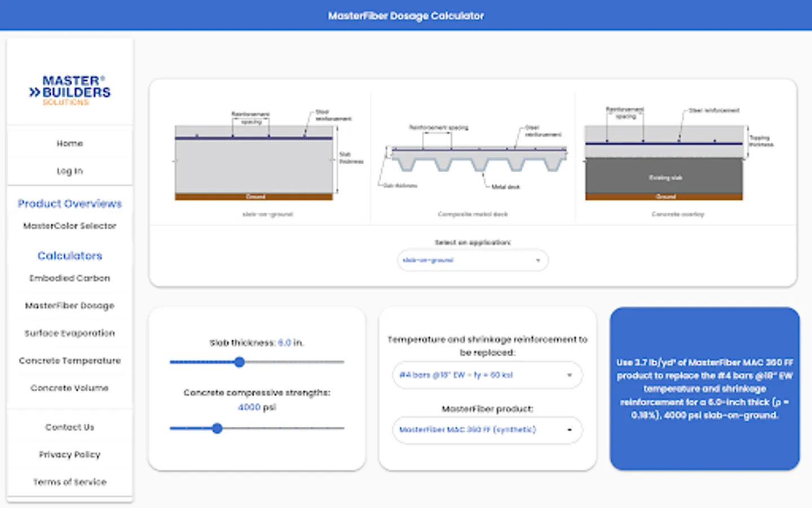Screen dimensions: 812x508
Task: Open the Contact Us page
Action: click(x=70, y=427)
